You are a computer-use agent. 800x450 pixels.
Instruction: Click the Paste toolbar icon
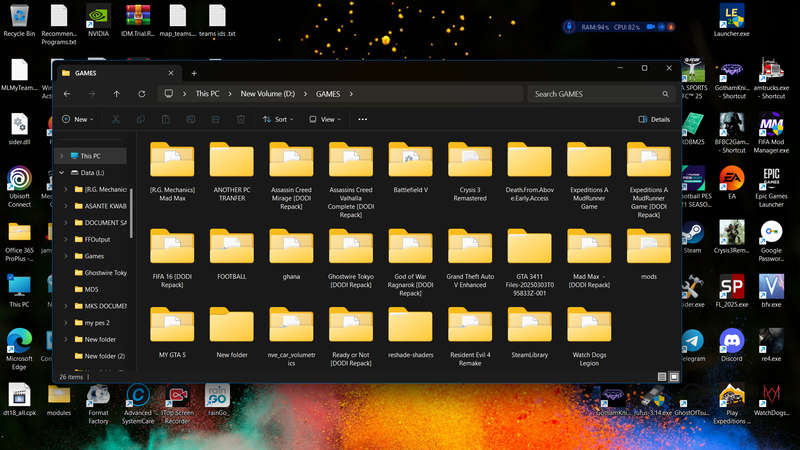165,119
